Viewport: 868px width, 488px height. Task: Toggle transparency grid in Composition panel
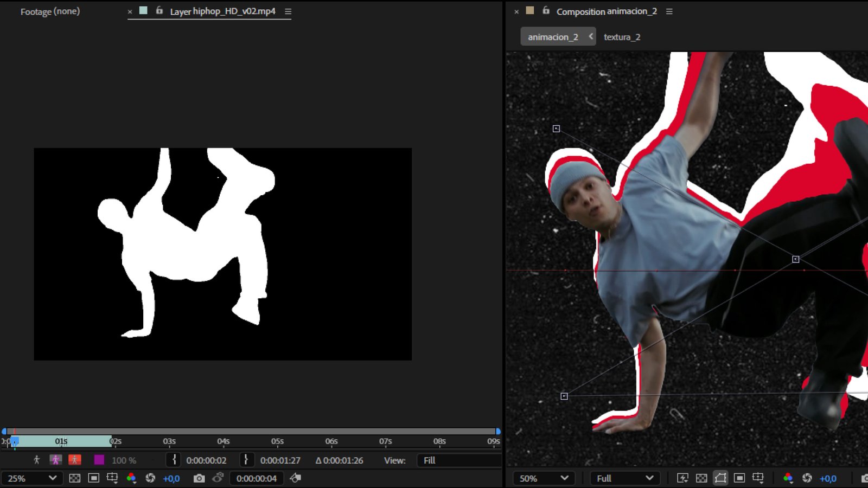click(x=701, y=478)
